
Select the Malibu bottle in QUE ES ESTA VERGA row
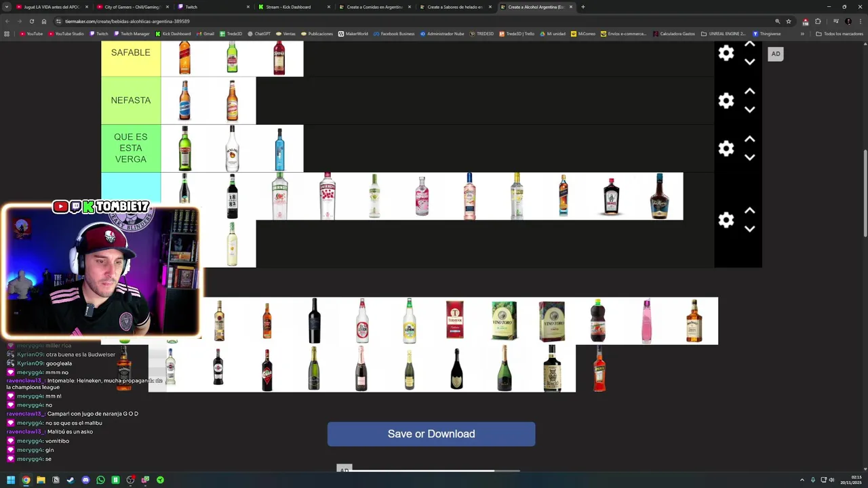click(x=232, y=148)
